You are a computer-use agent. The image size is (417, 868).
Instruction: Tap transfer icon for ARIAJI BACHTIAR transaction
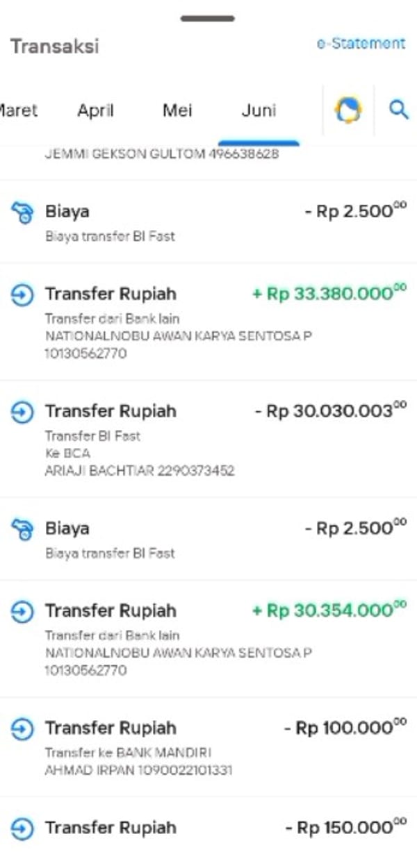[x=22, y=412]
